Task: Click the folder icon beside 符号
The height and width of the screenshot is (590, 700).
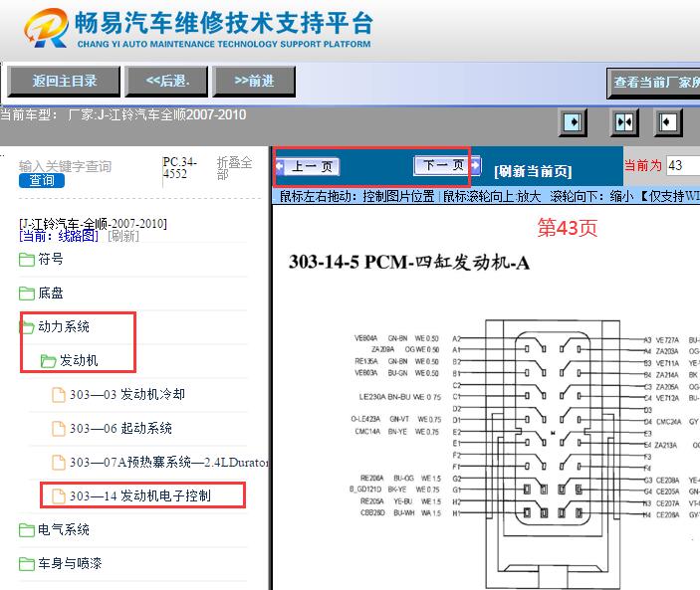Action: point(27,259)
